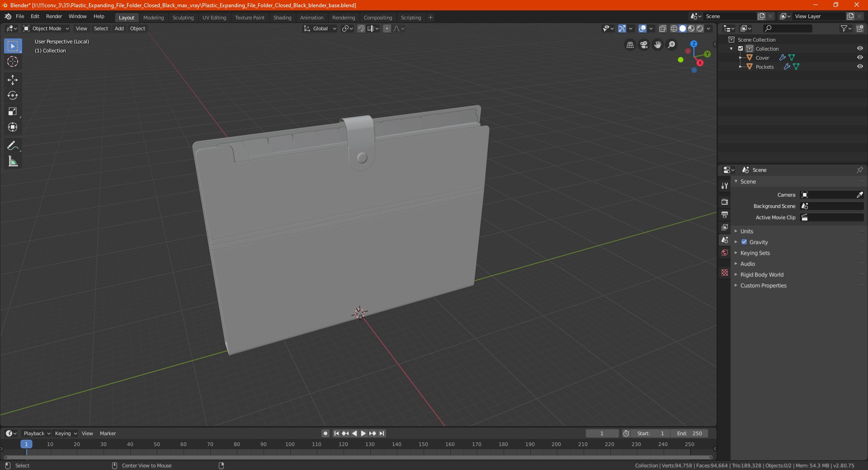Hide the Cover object eye icon

(x=860, y=57)
